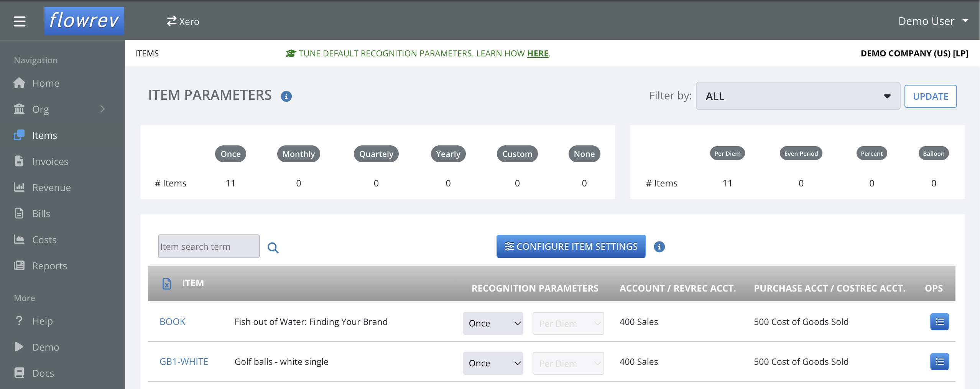Click the graduation cap icon in banner
This screenshot has width=980, height=389.
pos(291,53)
